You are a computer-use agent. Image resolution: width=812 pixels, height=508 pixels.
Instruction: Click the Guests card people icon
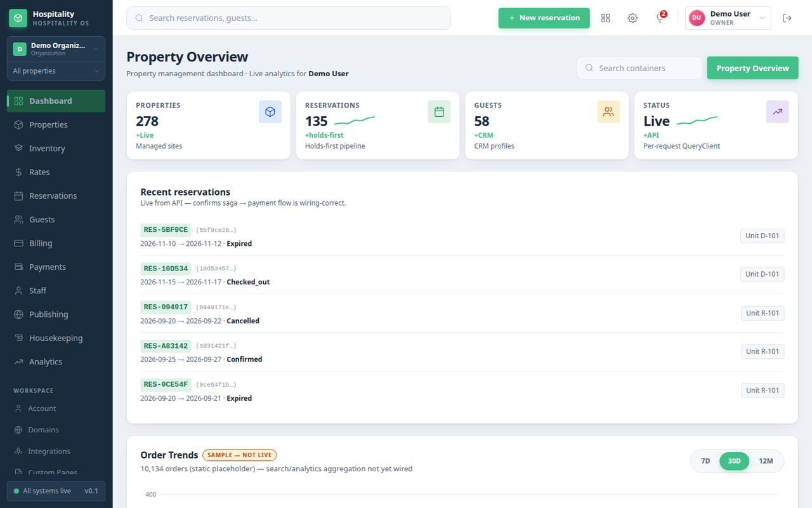(608, 112)
